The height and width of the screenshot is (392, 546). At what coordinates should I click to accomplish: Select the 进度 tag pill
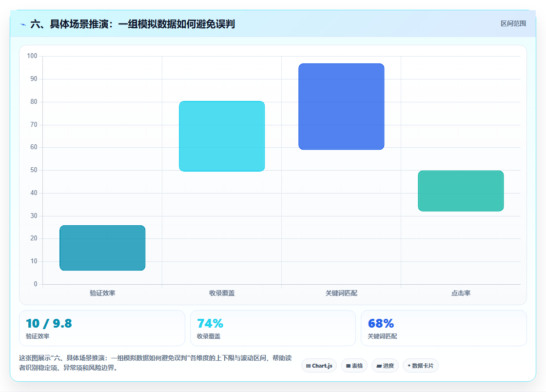pyautogui.click(x=385, y=366)
